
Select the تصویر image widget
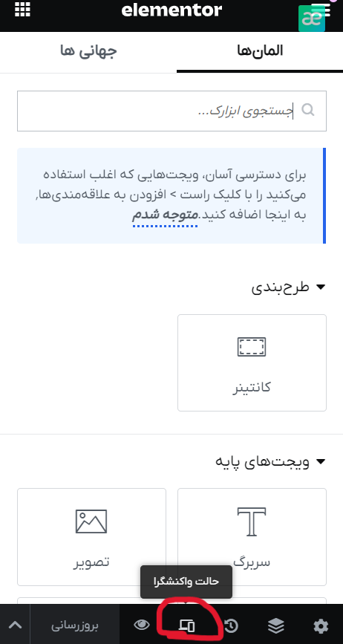coord(91,537)
